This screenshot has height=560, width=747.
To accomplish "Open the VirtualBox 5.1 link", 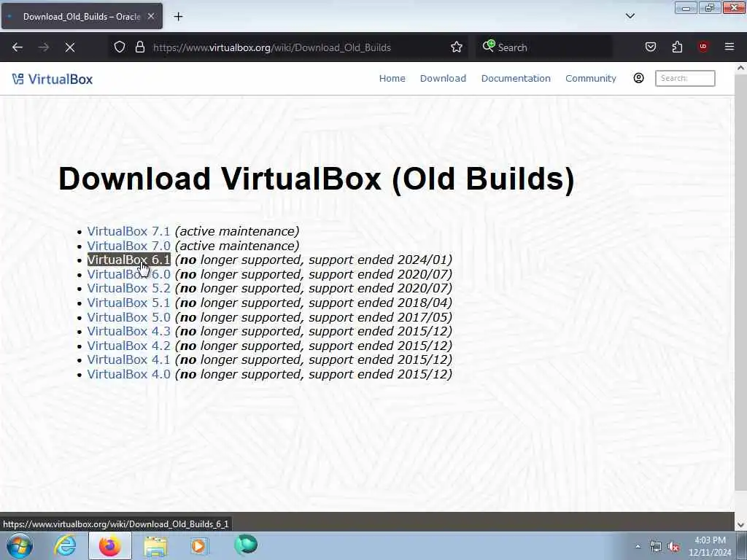I will click(x=128, y=303).
